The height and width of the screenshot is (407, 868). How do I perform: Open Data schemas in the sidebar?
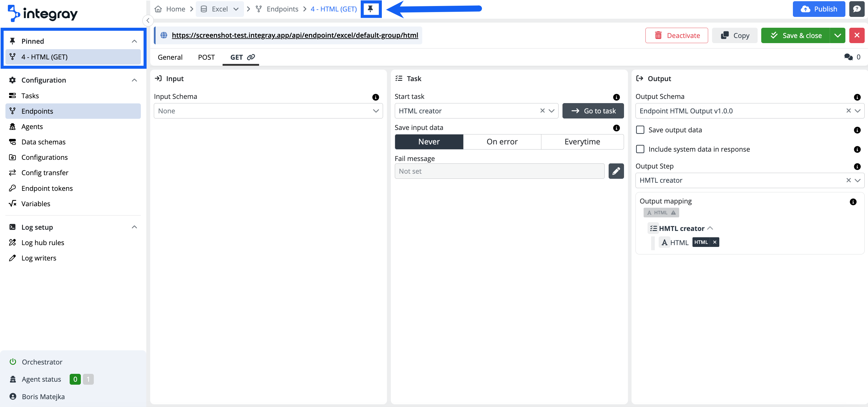pos(43,142)
